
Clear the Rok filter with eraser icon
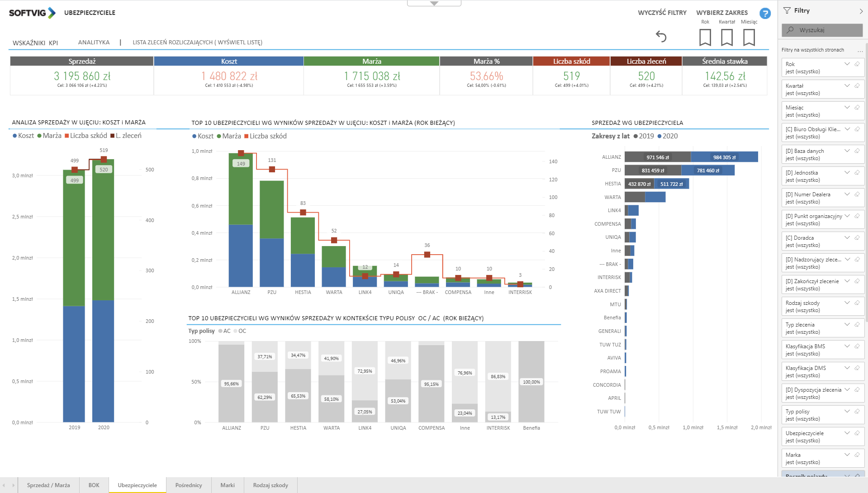pos(857,64)
